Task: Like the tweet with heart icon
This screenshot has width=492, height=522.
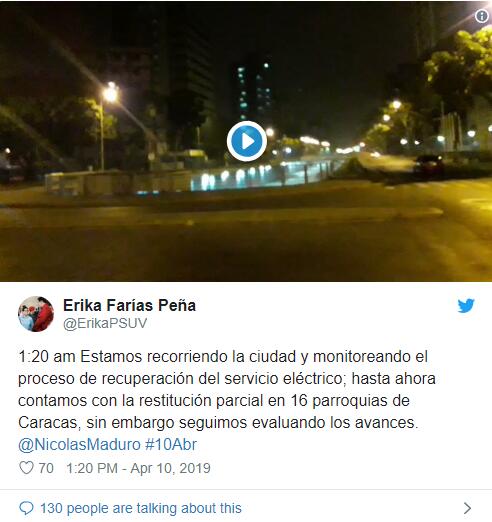Action: [26, 468]
